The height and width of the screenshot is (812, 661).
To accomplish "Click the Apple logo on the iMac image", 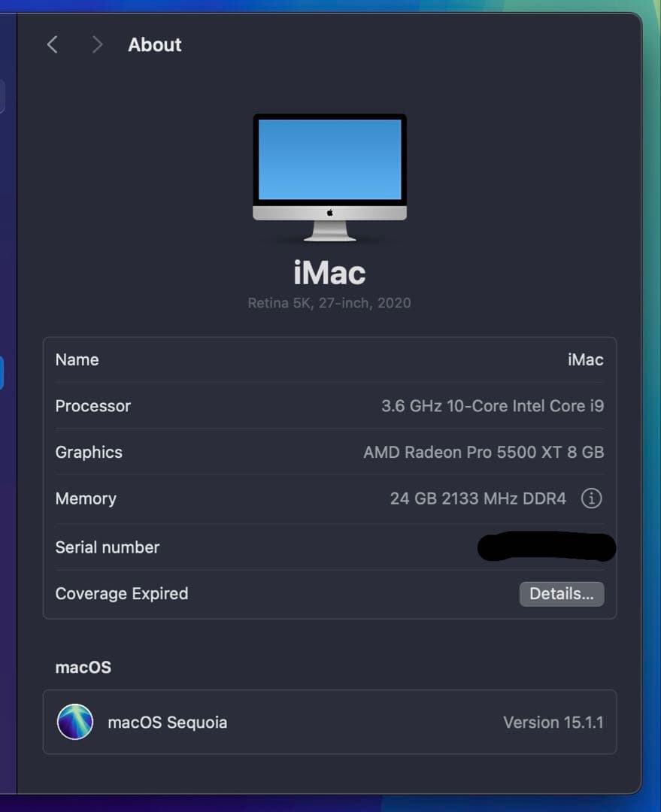I will (329, 214).
